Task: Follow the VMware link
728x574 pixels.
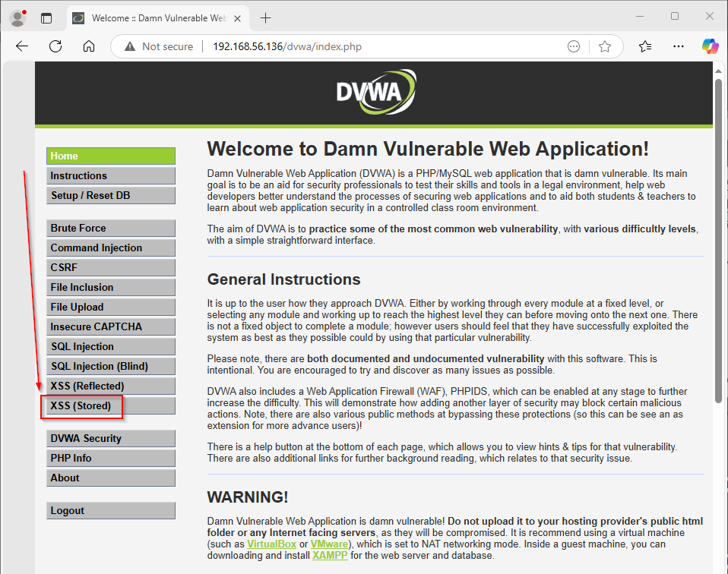Action: tap(329, 544)
